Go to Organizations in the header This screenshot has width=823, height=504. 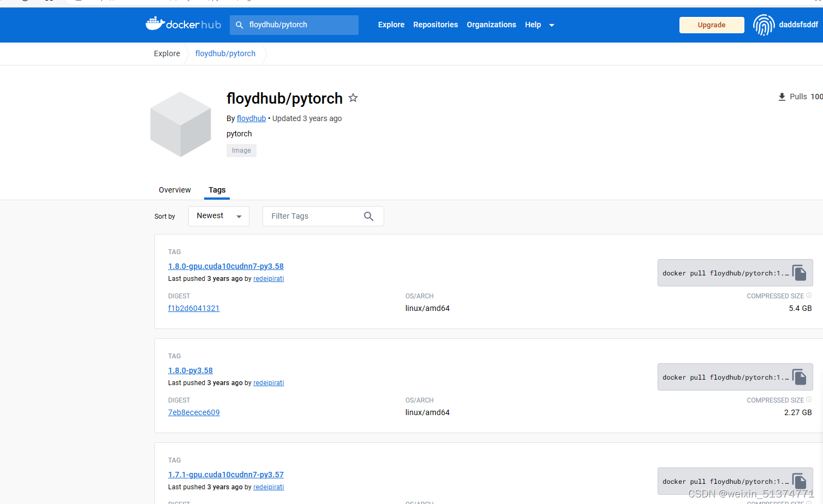[491, 25]
